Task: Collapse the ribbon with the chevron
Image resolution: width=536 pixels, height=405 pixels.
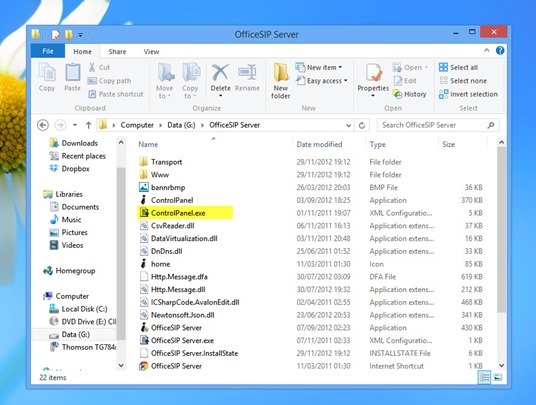Action: [x=486, y=51]
